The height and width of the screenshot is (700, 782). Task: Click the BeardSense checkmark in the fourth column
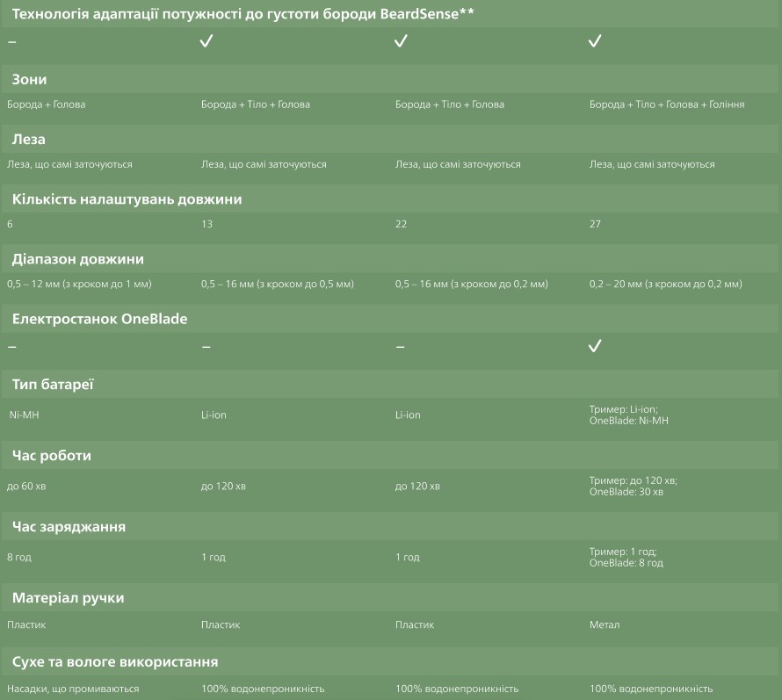click(595, 41)
